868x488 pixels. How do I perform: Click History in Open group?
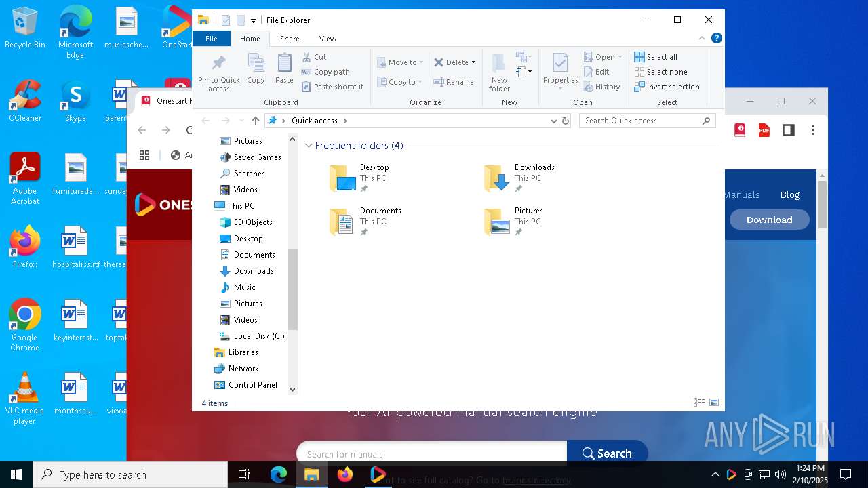[602, 87]
